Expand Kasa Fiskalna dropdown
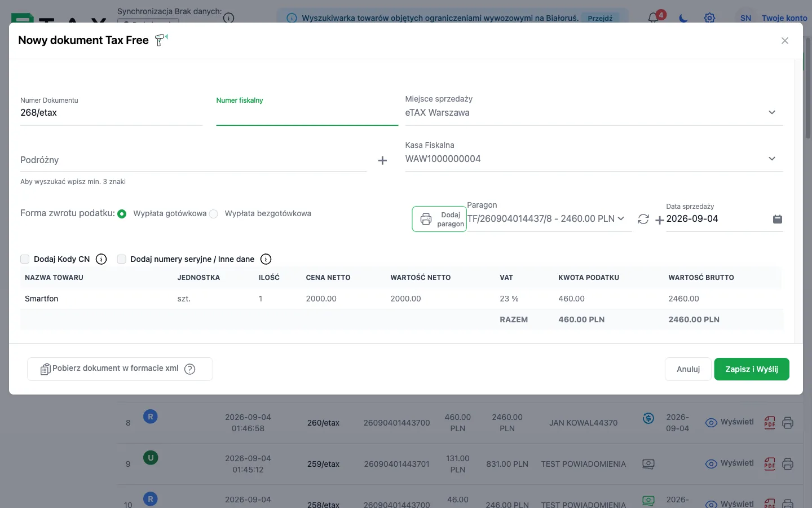Image resolution: width=812 pixels, height=508 pixels. 772,159
